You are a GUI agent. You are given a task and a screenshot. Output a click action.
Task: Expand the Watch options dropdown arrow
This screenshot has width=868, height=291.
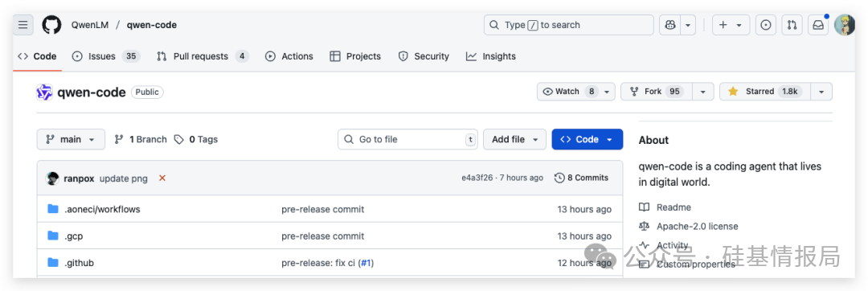click(x=608, y=92)
